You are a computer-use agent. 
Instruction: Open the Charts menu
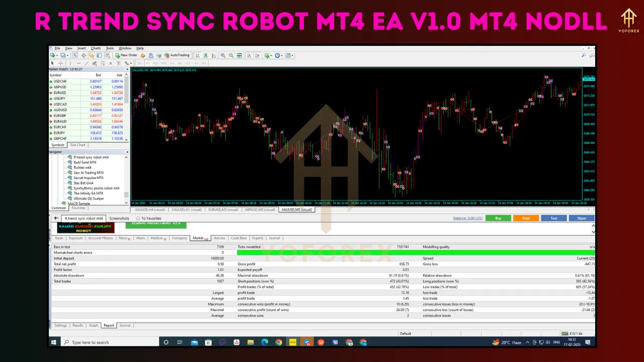point(96,48)
